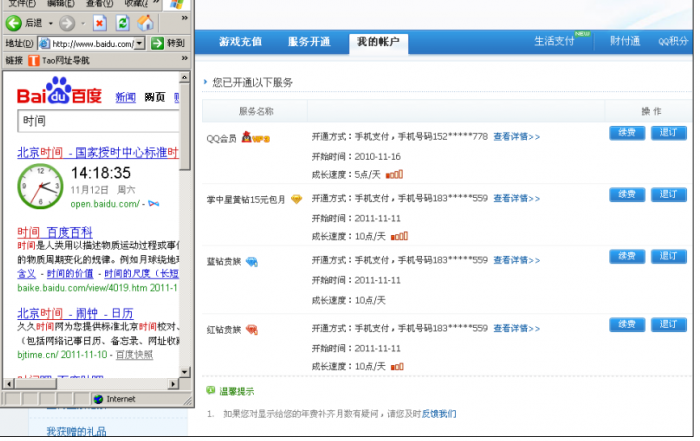Click the 含义 sub-link under 百度百科
700x441 pixels.
coord(26,274)
